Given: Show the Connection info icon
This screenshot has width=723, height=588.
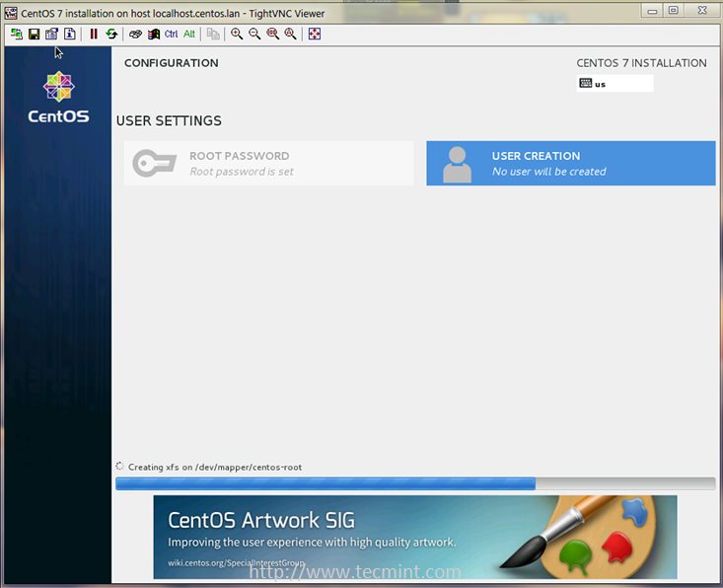Looking at the screenshot, I should point(69,34).
